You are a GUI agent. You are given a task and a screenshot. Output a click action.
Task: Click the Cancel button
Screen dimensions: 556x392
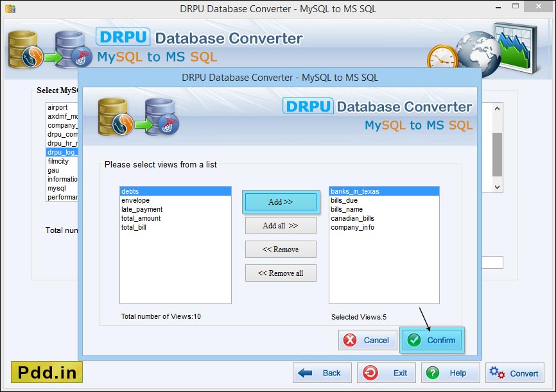tap(368, 340)
